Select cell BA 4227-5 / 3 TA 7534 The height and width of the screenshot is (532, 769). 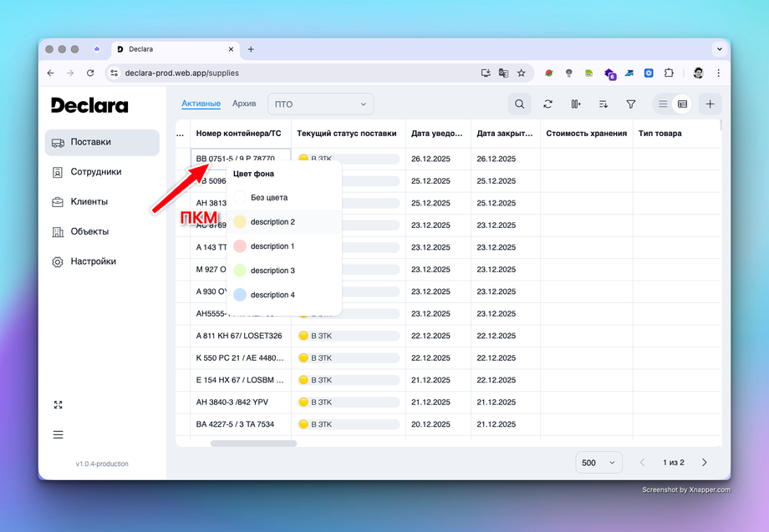241,424
